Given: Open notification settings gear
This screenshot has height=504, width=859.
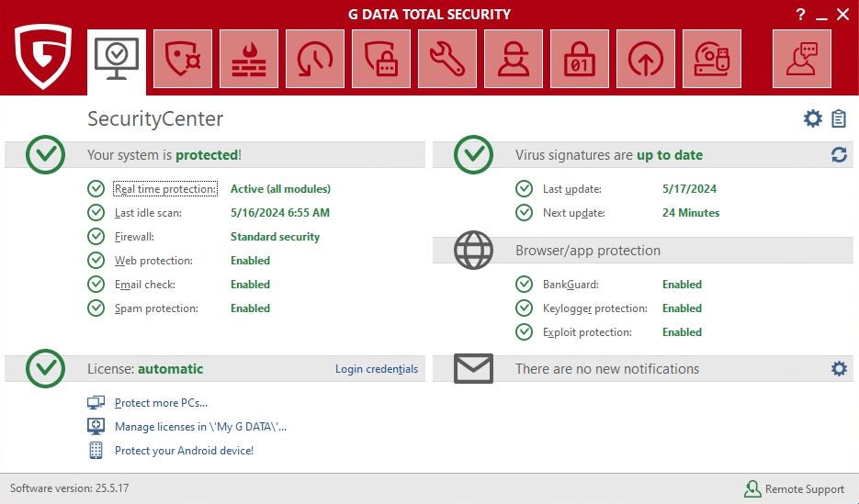Looking at the screenshot, I should click(839, 368).
